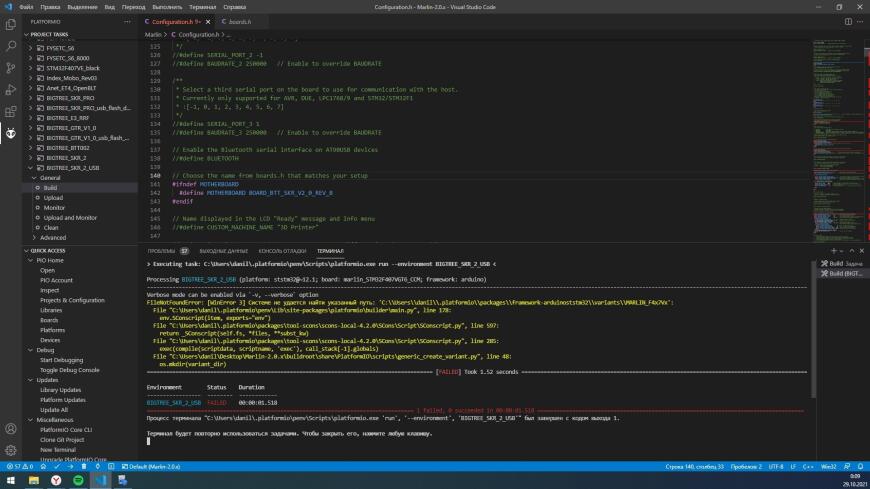Open the Run and Debug view

pos(11,89)
